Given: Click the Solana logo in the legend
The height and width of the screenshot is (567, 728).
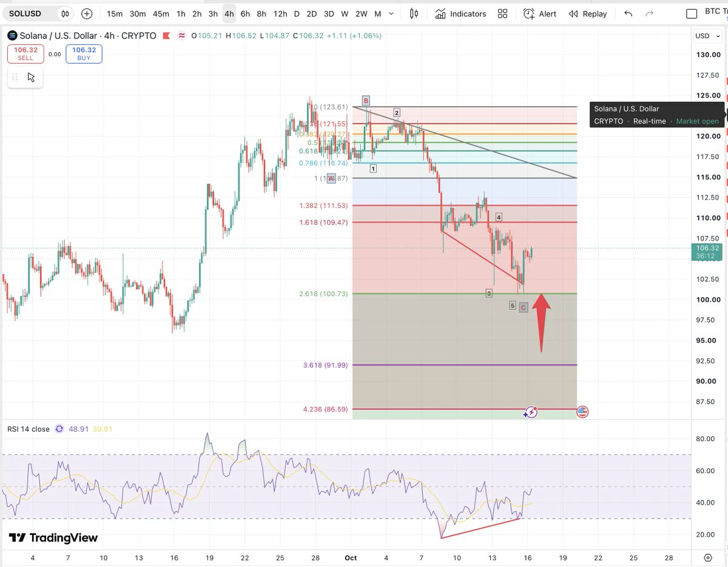Looking at the screenshot, I should pyautogui.click(x=12, y=36).
